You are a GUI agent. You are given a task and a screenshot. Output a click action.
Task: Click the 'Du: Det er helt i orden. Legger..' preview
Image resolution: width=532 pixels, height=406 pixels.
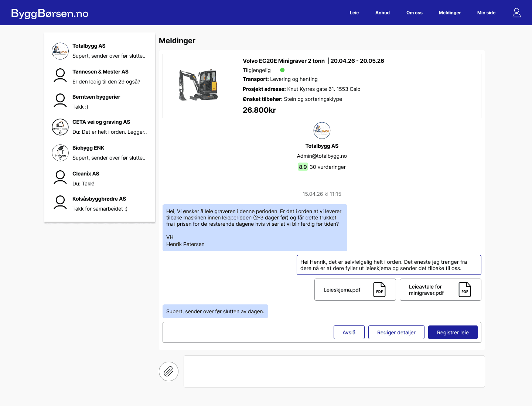[x=110, y=132]
